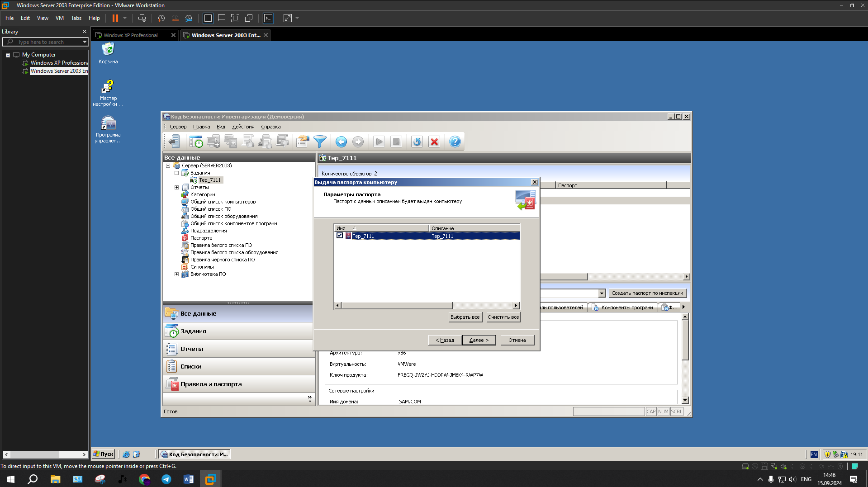Click the dialog list horizontal scrollbar track

coord(483,306)
